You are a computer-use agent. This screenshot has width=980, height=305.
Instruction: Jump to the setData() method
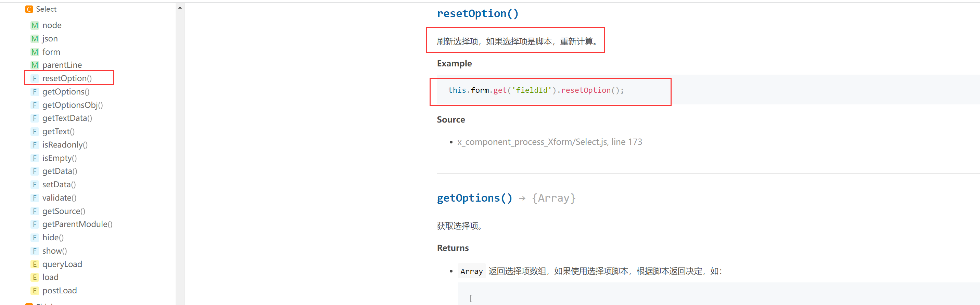click(59, 185)
